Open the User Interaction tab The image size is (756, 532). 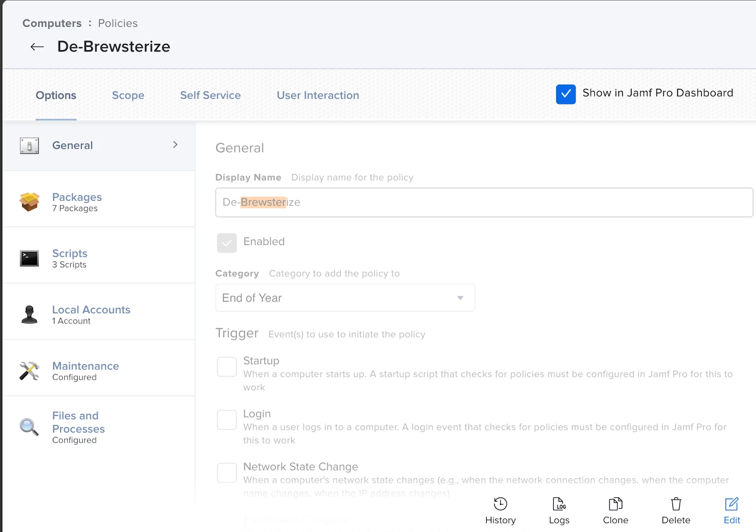pyautogui.click(x=318, y=95)
